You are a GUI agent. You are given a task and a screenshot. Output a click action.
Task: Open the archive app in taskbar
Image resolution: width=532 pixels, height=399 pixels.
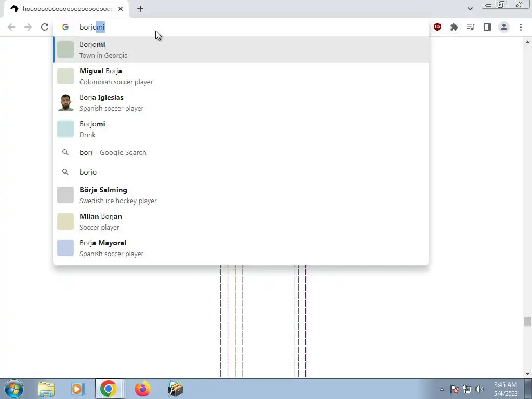[176, 389]
